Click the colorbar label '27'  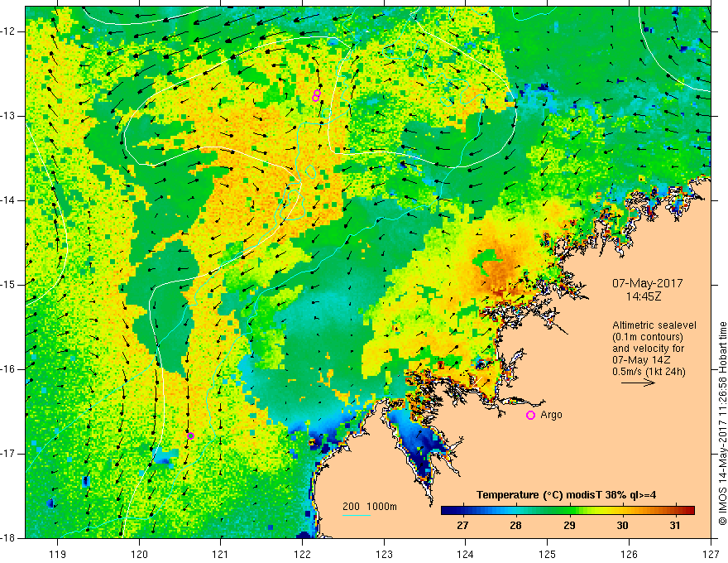[462, 526]
